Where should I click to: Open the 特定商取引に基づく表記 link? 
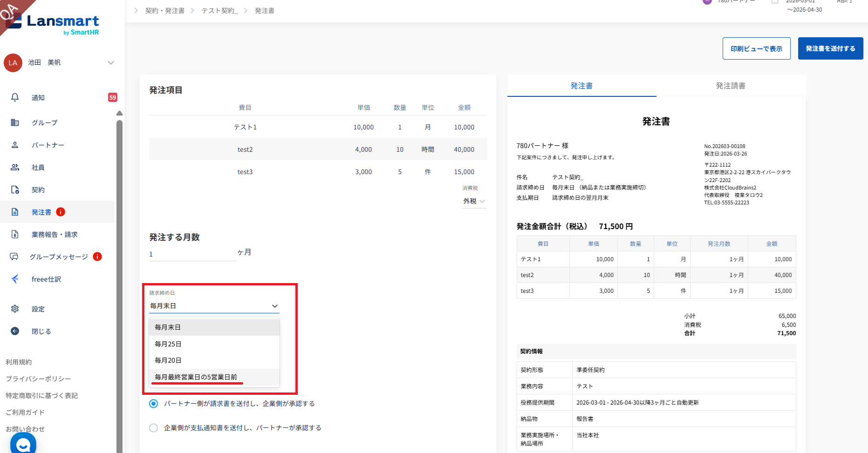tap(41, 396)
